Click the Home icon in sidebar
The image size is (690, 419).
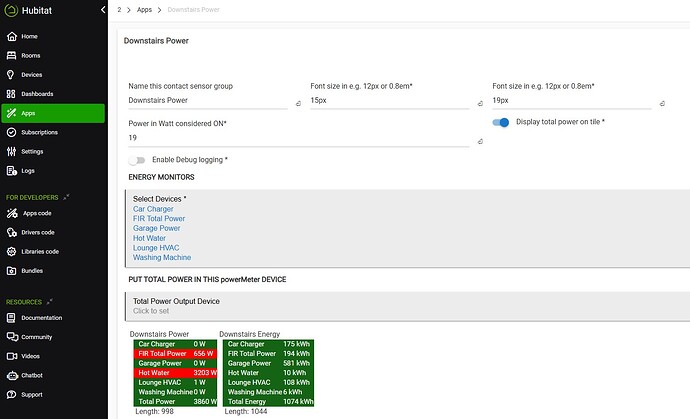pyautogui.click(x=11, y=36)
